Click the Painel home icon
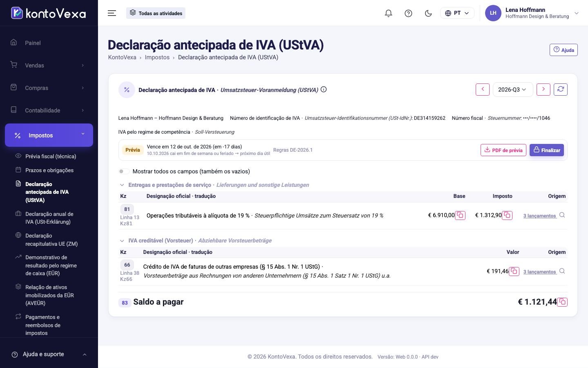The height and width of the screenshot is (368, 588). 13,42
